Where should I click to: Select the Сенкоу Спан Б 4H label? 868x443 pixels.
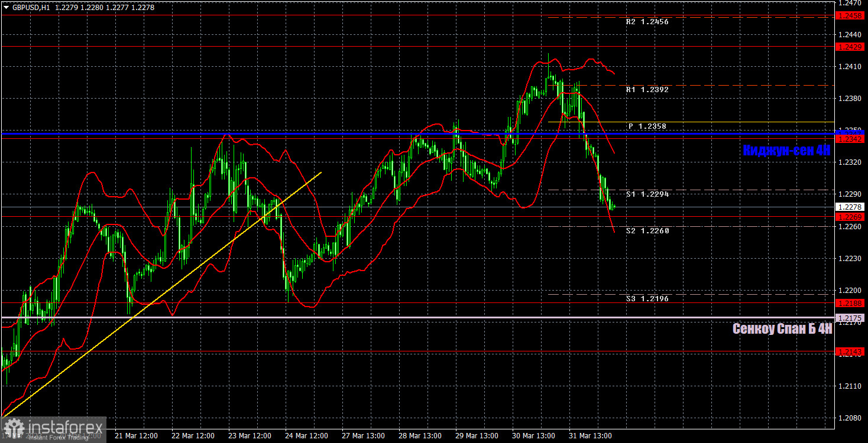[x=782, y=329]
